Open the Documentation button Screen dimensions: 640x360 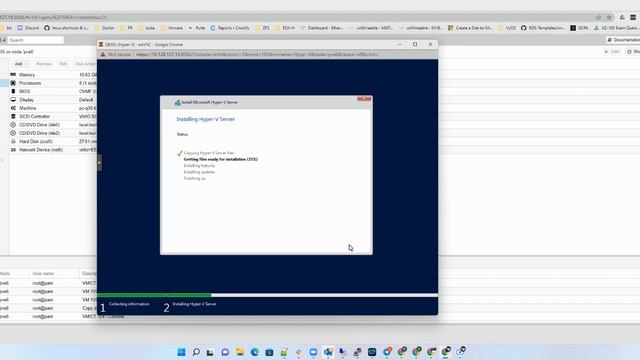click(622, 40)
